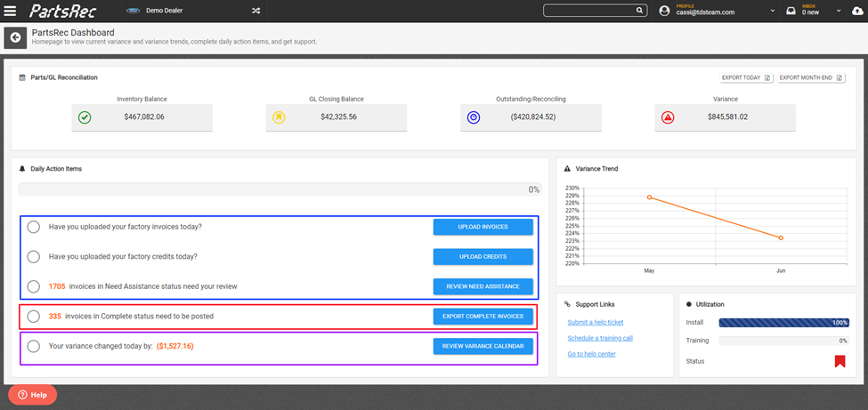Click the red Help button
The width and height of the screenshot is (868, 410).
coord(32,395)
